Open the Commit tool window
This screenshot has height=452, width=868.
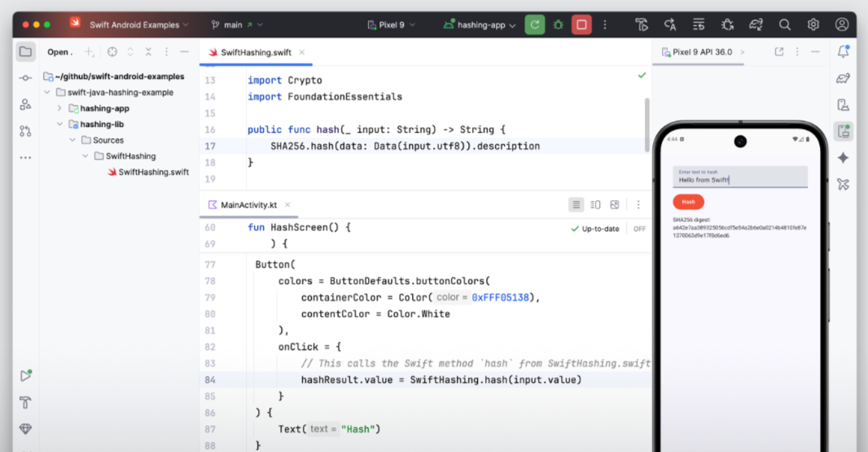(x=25, y=78)
